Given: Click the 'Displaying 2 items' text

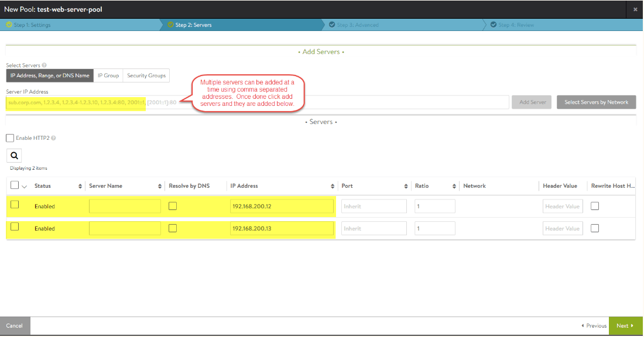Looking at the screenshot, I should 29,168.
